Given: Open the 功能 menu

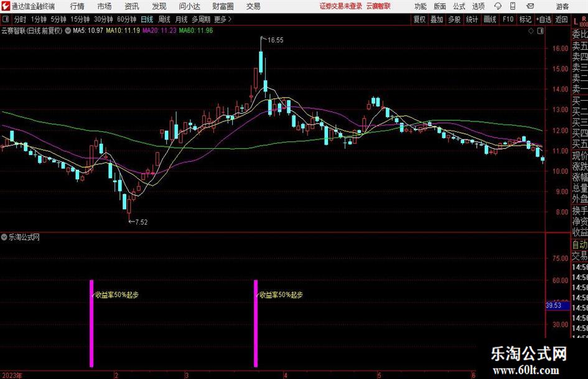Looking at the screenshot, I should point(421,6).
